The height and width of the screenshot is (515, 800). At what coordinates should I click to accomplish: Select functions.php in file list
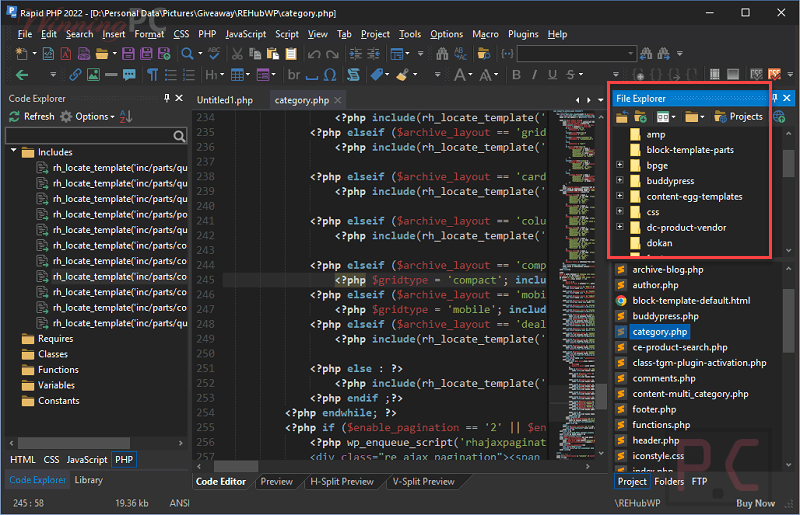661,425
